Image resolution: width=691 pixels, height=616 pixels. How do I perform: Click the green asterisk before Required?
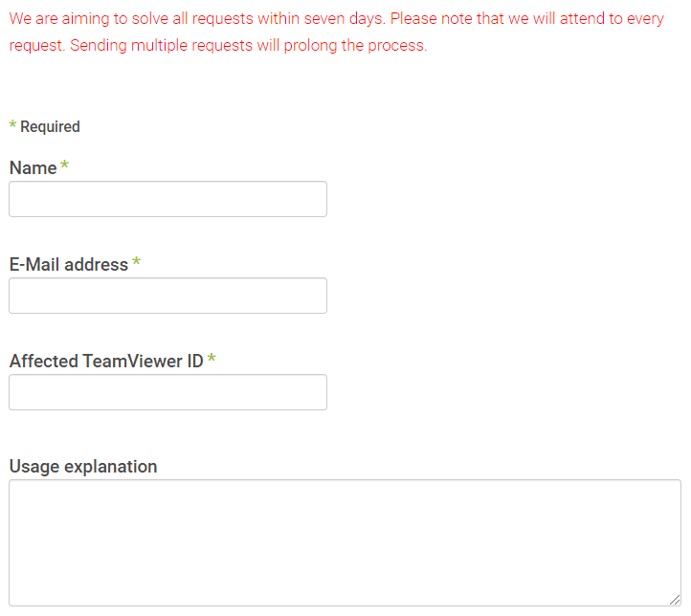[12, 124]
